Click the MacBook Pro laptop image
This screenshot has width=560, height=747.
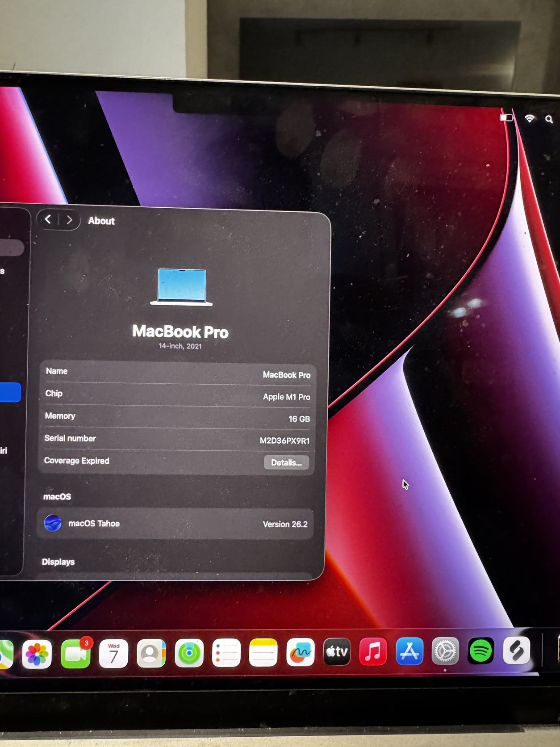pos(182,287)
